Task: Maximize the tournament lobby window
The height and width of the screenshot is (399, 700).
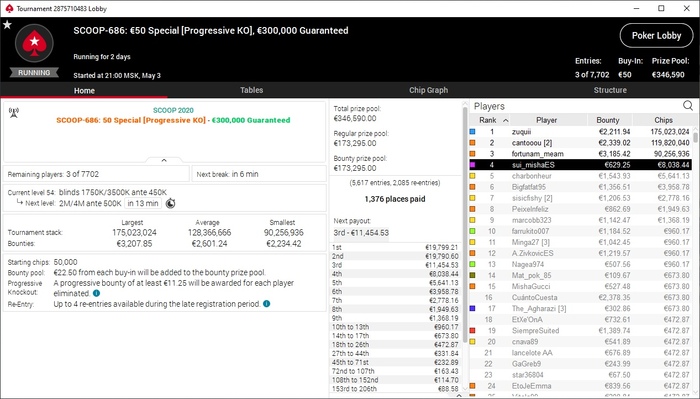Action: pyautogui.click(x=661, y=8)
